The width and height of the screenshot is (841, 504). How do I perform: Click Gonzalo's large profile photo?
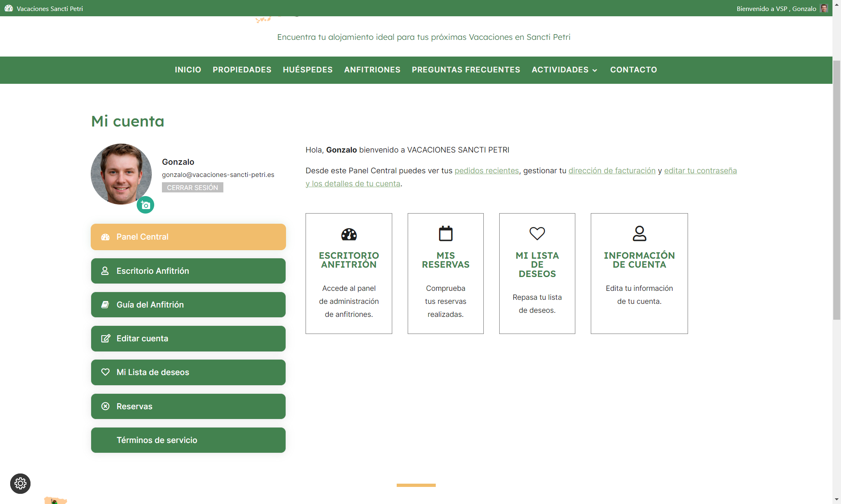(121, 174)
